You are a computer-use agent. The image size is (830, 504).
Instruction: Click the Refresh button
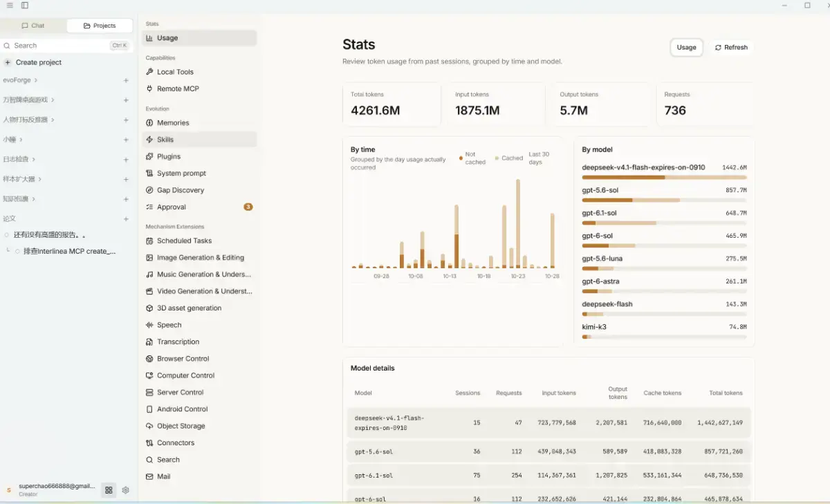[x=731, y=48]
